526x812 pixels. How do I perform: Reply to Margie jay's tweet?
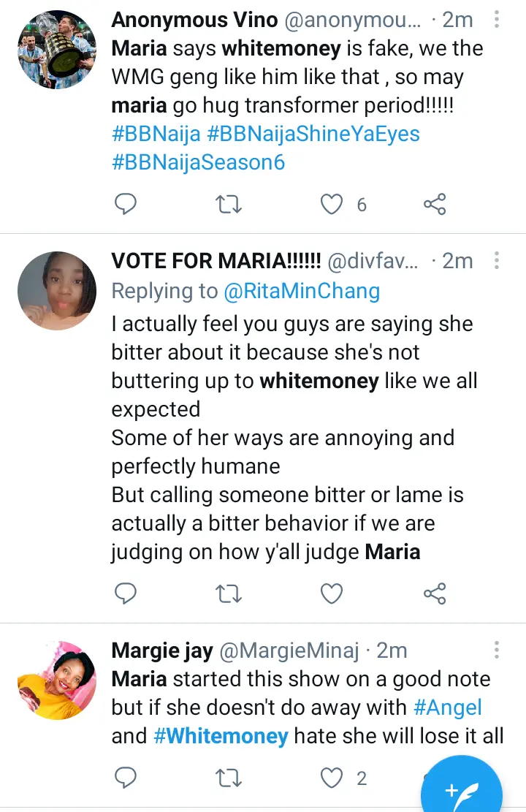pyautogui.click(x=126, y=778)
